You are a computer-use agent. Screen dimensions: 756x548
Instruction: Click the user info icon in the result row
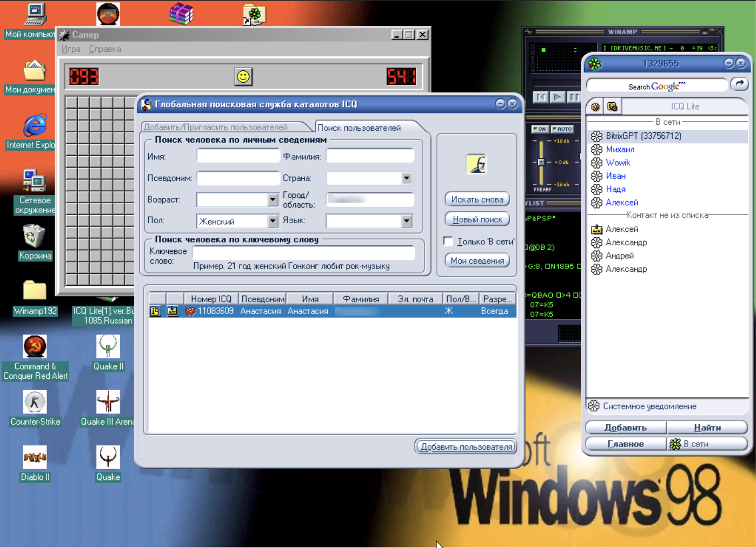click(155, 311)
